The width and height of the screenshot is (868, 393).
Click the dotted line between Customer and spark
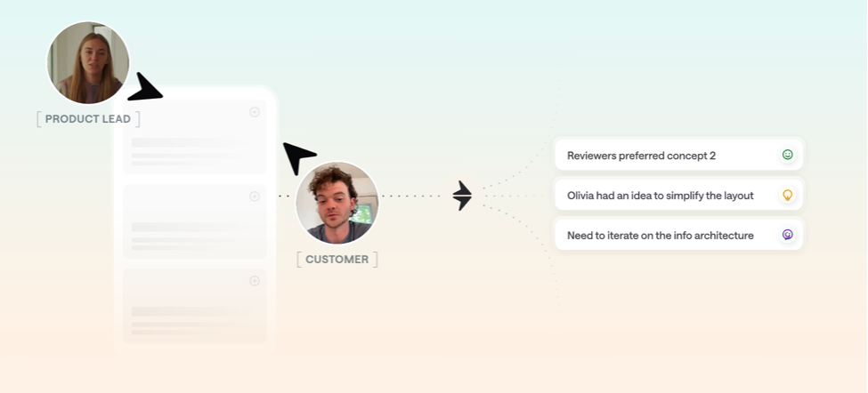coord(411,196)
